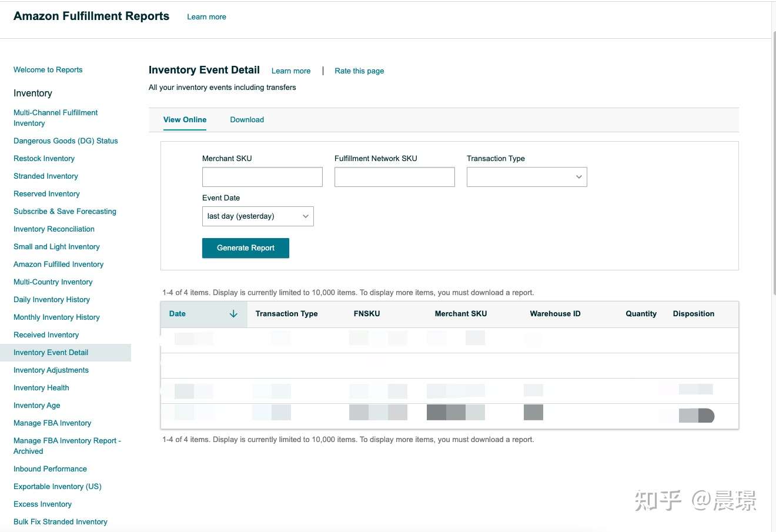The image size is (776, 532).
Task: Click the Warehouse ID column header
Action: tap(555, 314)
